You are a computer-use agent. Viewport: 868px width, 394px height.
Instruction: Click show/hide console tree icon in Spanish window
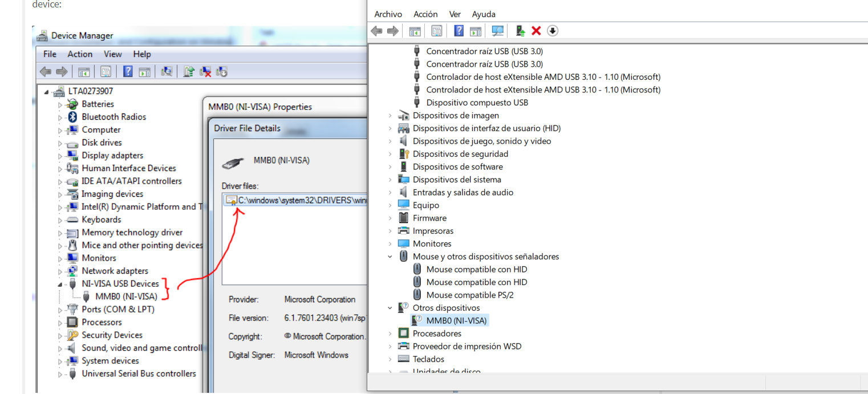click(x=415, y=31)
